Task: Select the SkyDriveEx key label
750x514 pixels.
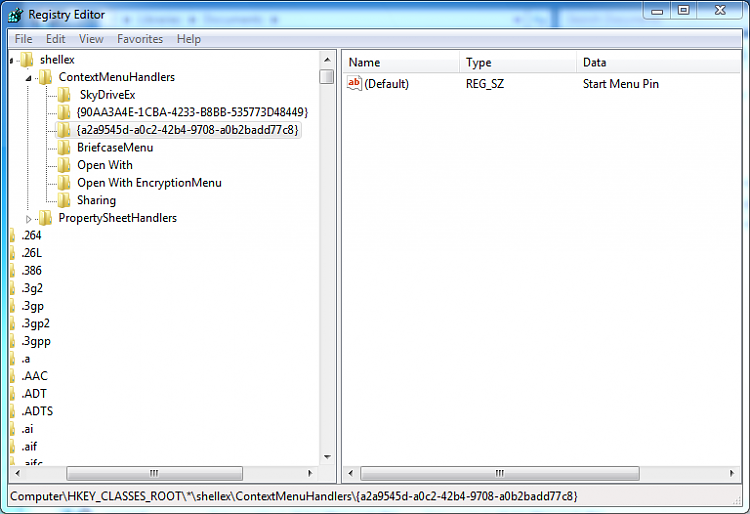Action: pos(108,95)
